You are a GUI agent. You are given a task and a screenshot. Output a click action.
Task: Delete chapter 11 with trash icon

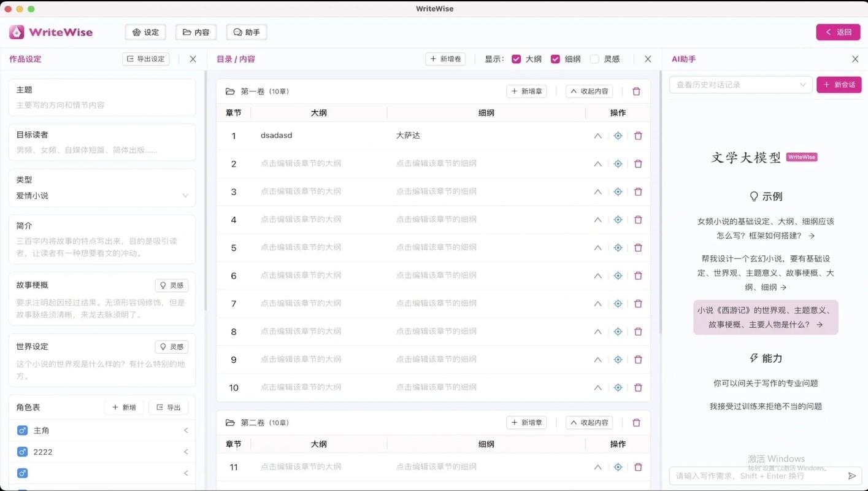[x=638, y=467]
